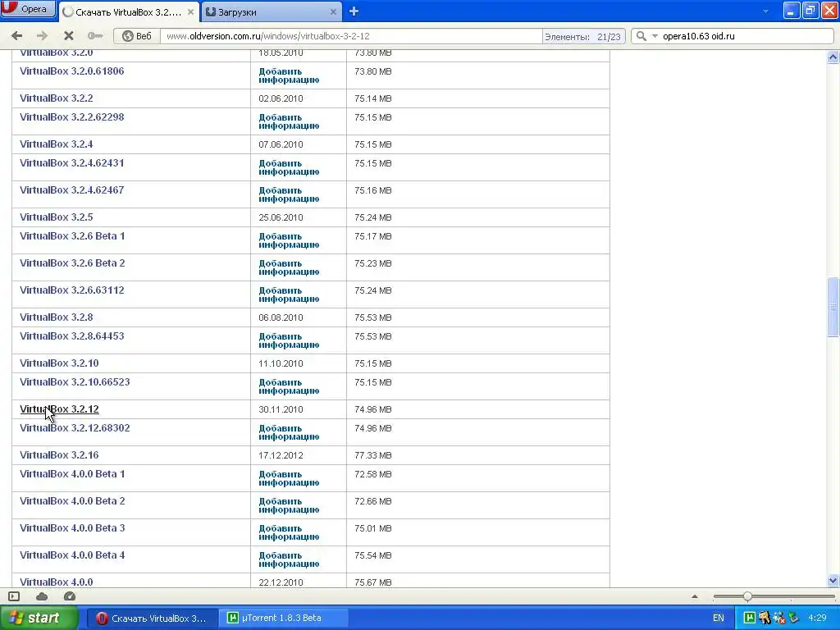Close the Скачать VirtualBox tab
840x630 pixels.
[x=190, y=11]
